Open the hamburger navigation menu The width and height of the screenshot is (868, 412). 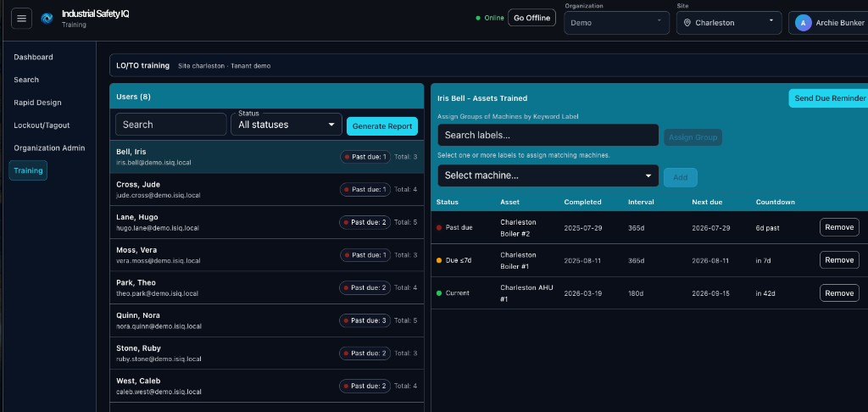(21, 19)
